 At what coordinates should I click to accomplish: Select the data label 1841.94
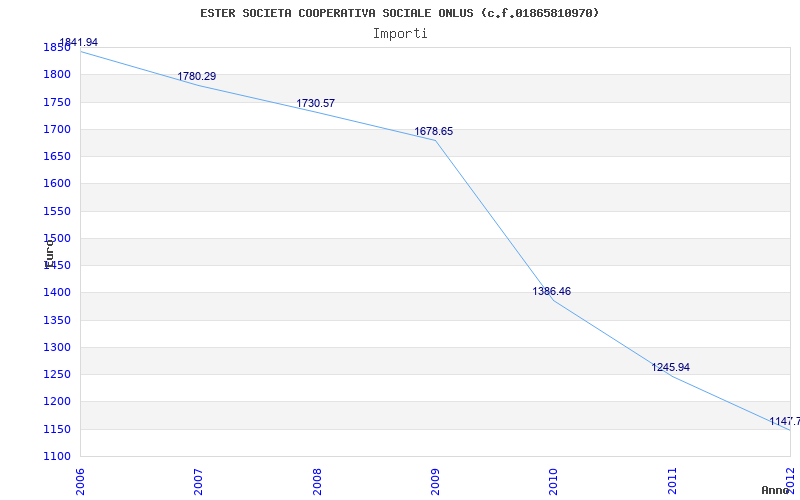coord(79,42)
